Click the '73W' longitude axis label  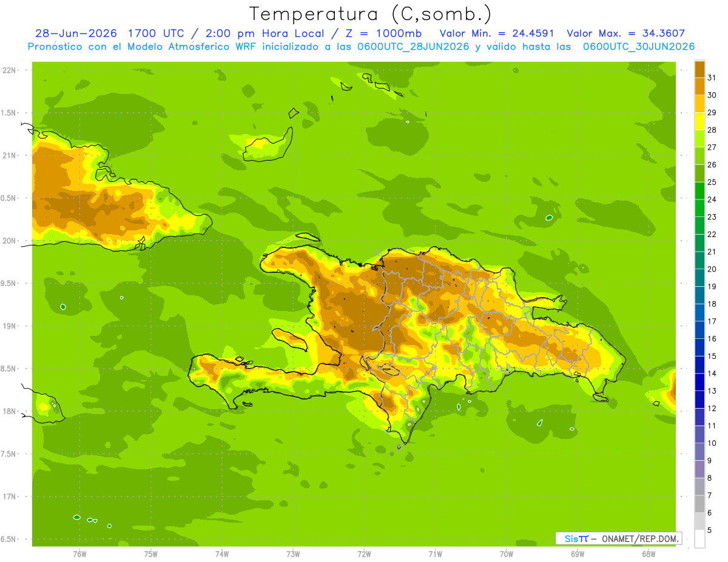pyautogui.click(x=293, y=554)
